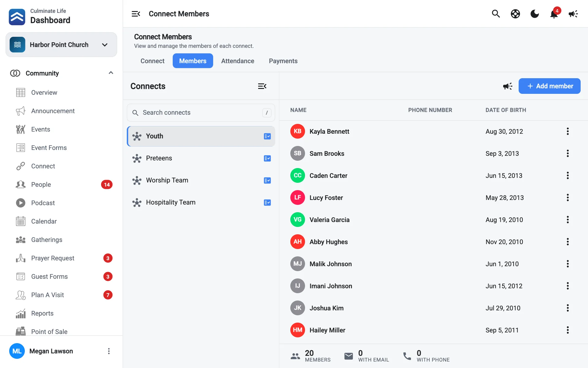Open options menu for Imani Johnson
The image size is (588, 368).
[568, 286]
